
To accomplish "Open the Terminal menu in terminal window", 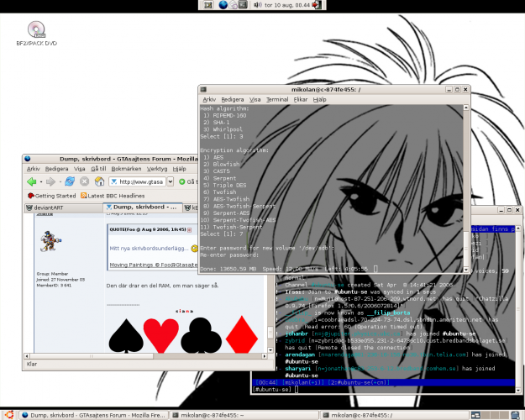I will click(277, 99).
